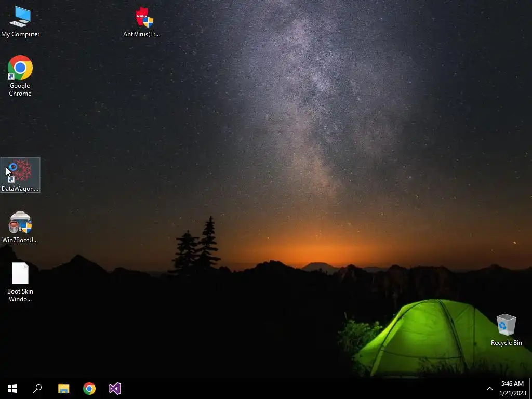Select the My Computer desktop icon
532x399 pixels.
(20, 21)
